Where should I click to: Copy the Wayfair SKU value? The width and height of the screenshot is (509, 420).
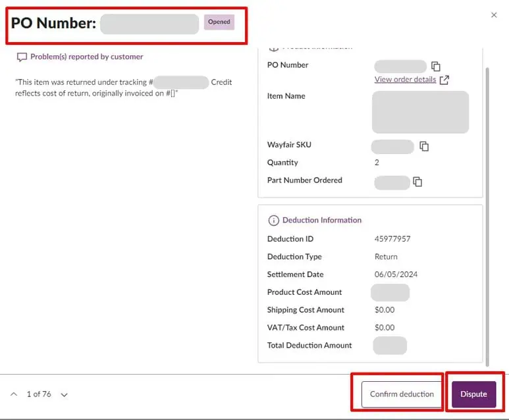[424, 146]
